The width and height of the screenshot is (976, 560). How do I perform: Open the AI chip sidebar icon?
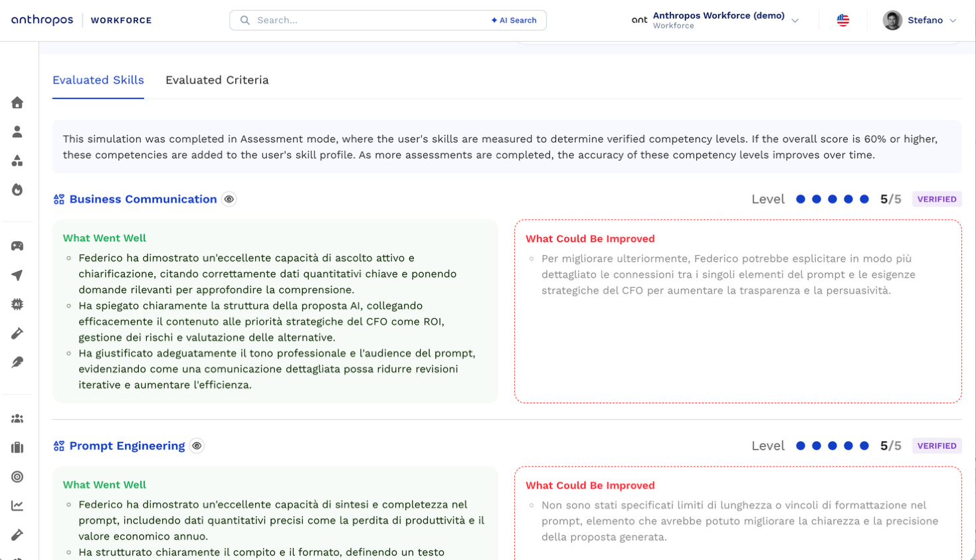[17, 304]
